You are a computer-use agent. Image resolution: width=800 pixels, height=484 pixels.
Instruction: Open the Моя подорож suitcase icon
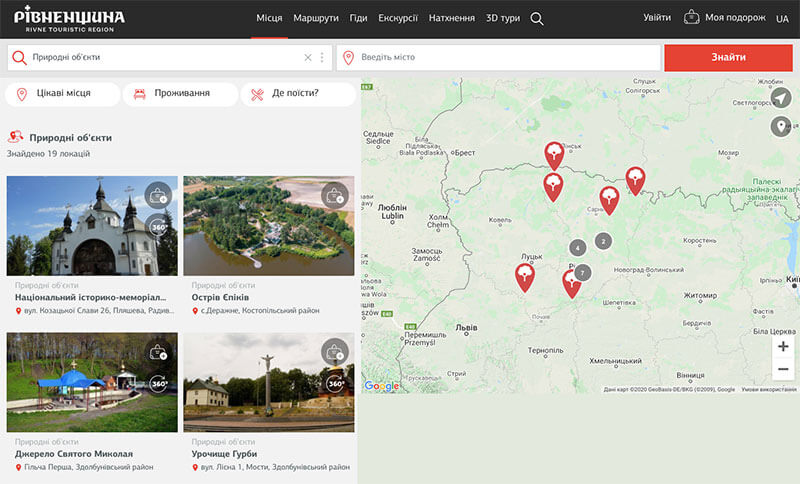point(691,18)
